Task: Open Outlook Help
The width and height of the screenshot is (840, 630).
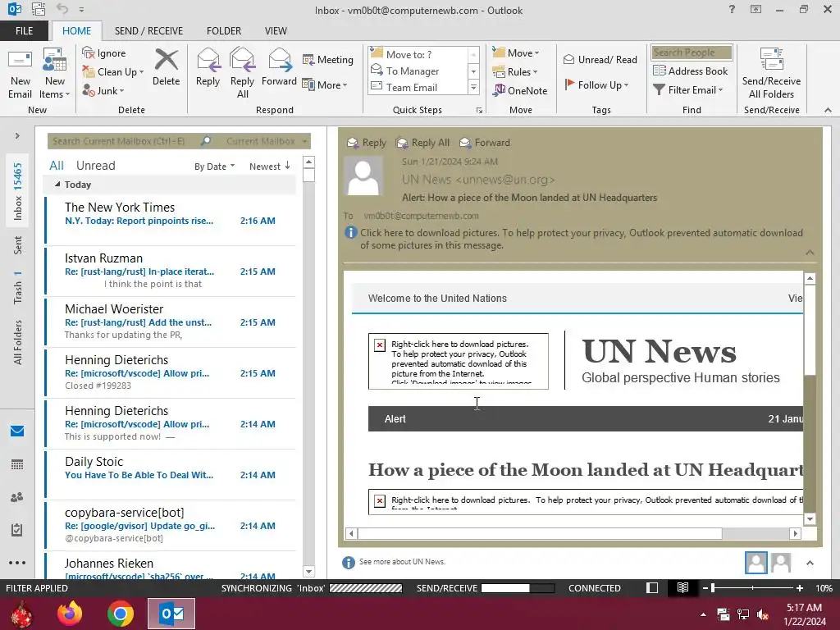Action: click(x=732, y=9)
